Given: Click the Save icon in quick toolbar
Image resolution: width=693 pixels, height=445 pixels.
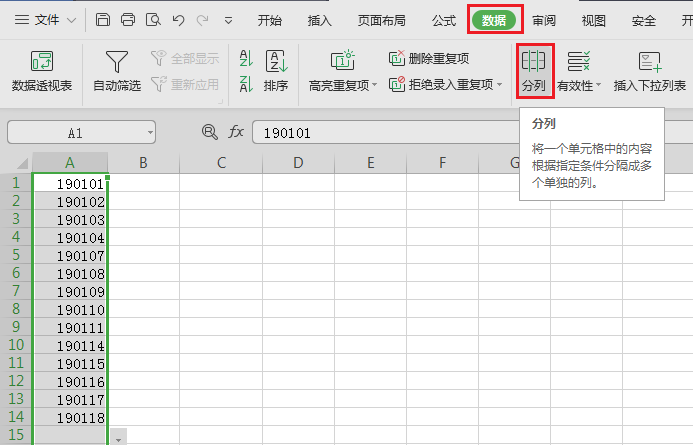Looking at the screenshot, I should (103, 20).
